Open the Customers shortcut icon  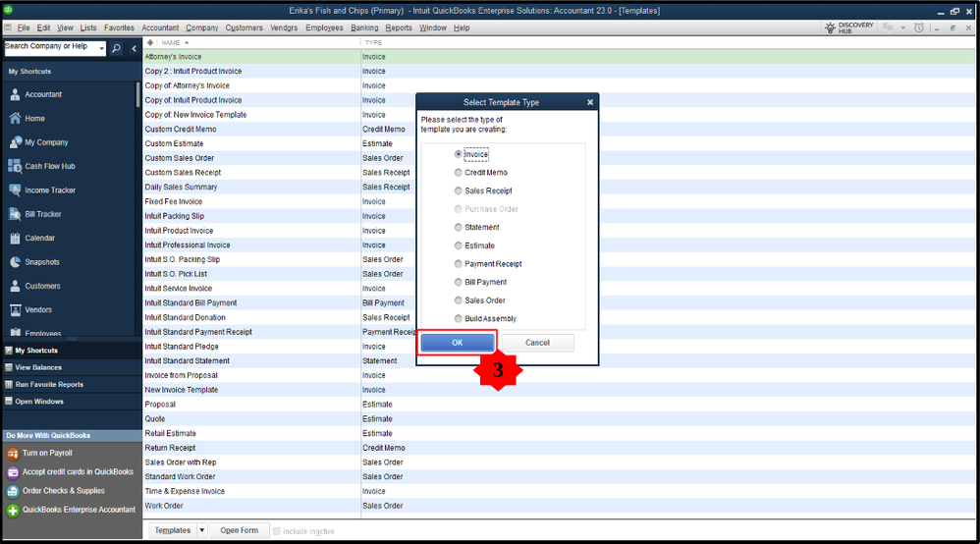15,286
